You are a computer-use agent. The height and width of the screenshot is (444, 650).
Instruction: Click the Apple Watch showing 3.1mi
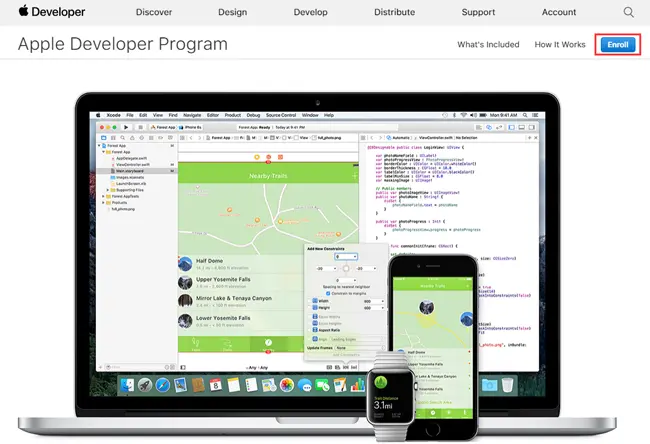391,398
